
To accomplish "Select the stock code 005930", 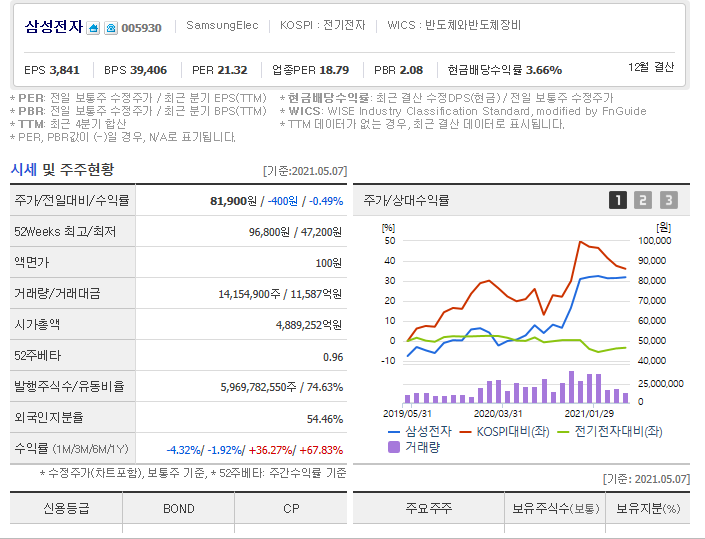I will pyautogui.click(x=141, y=28).
